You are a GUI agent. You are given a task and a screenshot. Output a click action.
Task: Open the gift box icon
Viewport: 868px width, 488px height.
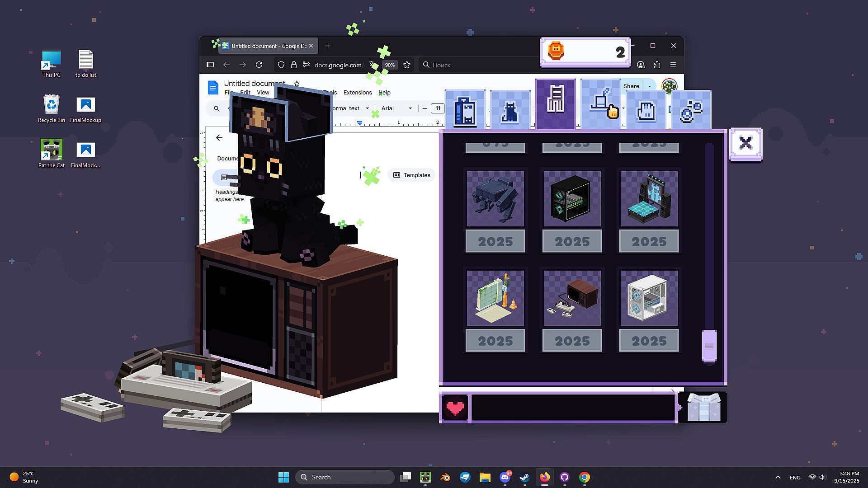703,408
